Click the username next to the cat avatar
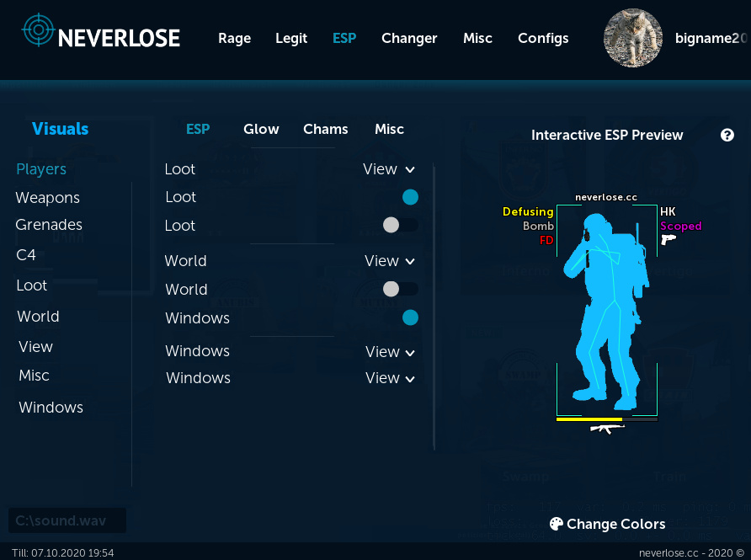 coord(711,39)
